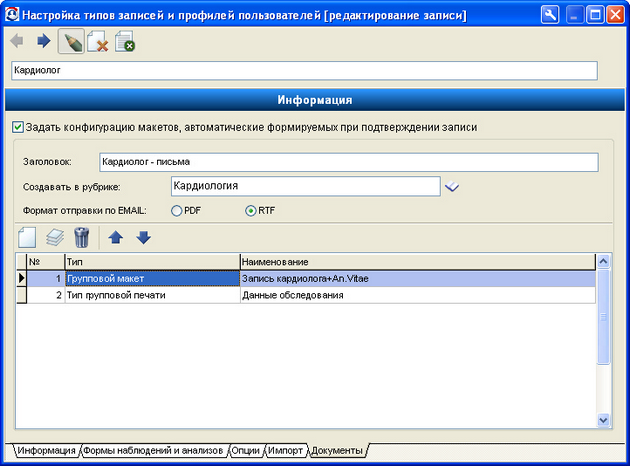Minimize the window

(575, 15)
